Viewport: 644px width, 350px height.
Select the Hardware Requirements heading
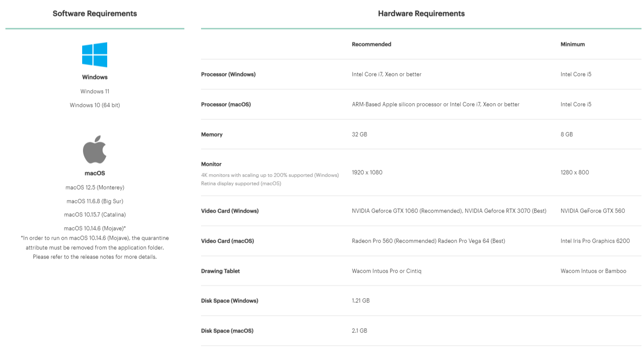[x=421, y=13]
